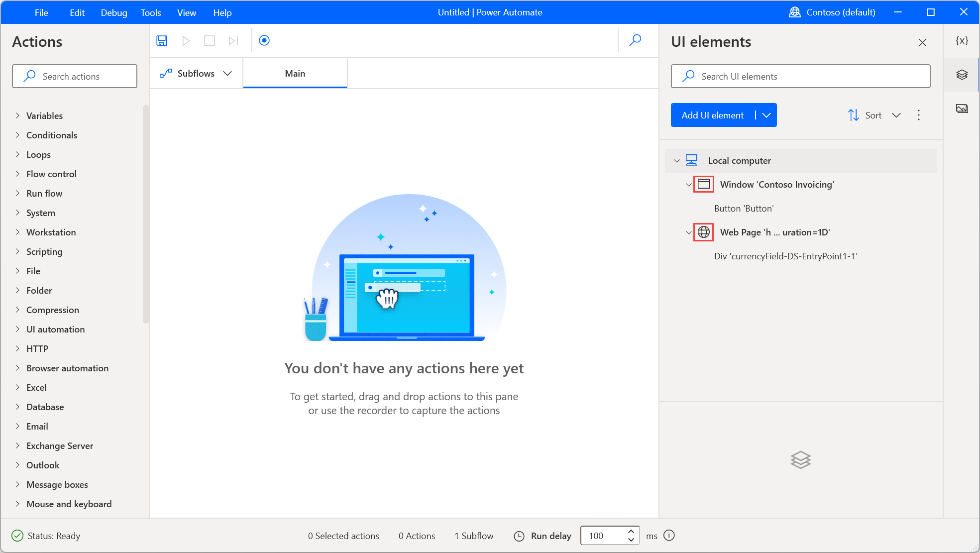The image size is (980, 553).
Task: Click Add UI element button
Action: (712, 115)
